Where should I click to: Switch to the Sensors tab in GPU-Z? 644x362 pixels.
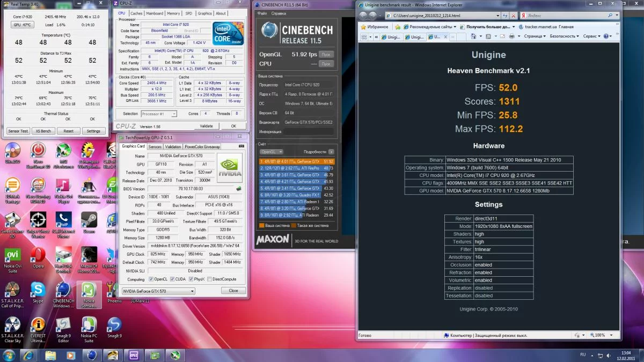click(x=155, y=146)
